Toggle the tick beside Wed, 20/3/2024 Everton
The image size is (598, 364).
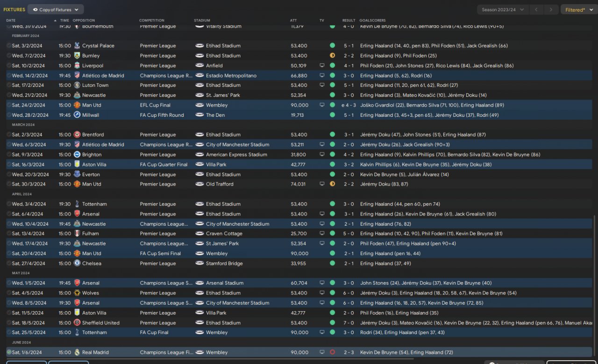point(9,174)
